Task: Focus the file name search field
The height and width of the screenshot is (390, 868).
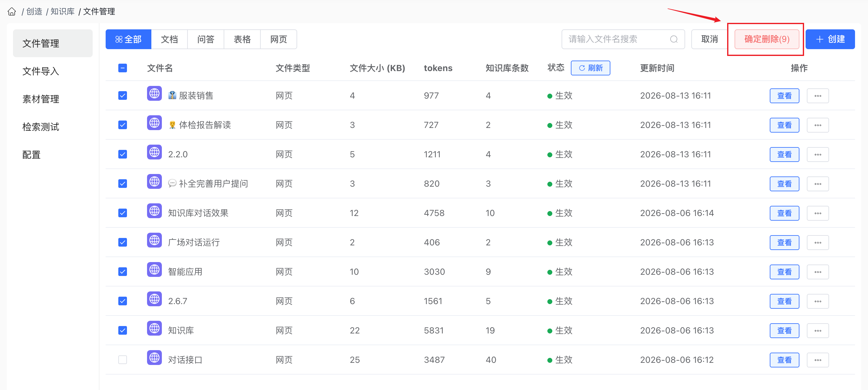Action: click(623, 39)
